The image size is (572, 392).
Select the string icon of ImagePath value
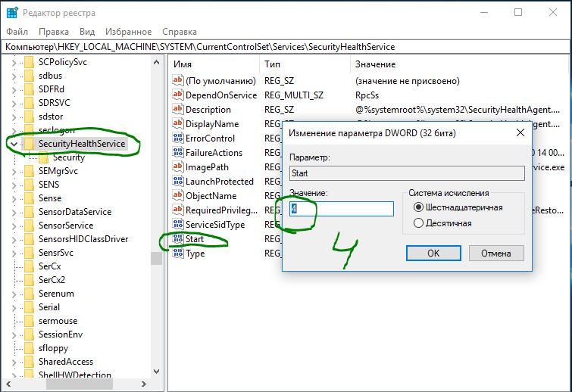click(177, 166)
